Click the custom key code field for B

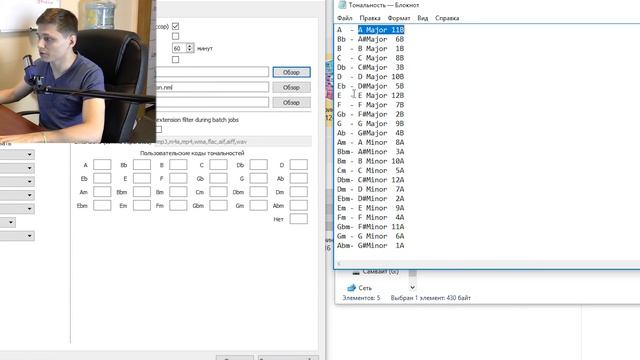pyautogui.click(x=178, y=165)
